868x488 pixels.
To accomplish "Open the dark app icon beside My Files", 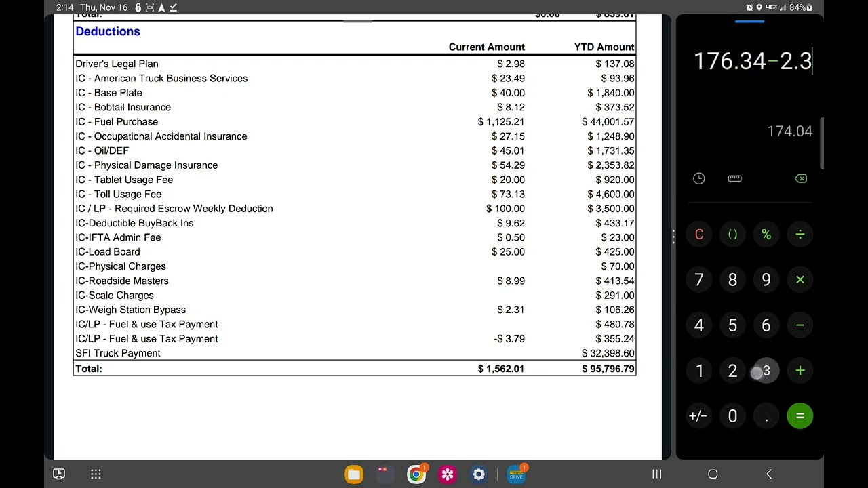I will click(385, 474).
